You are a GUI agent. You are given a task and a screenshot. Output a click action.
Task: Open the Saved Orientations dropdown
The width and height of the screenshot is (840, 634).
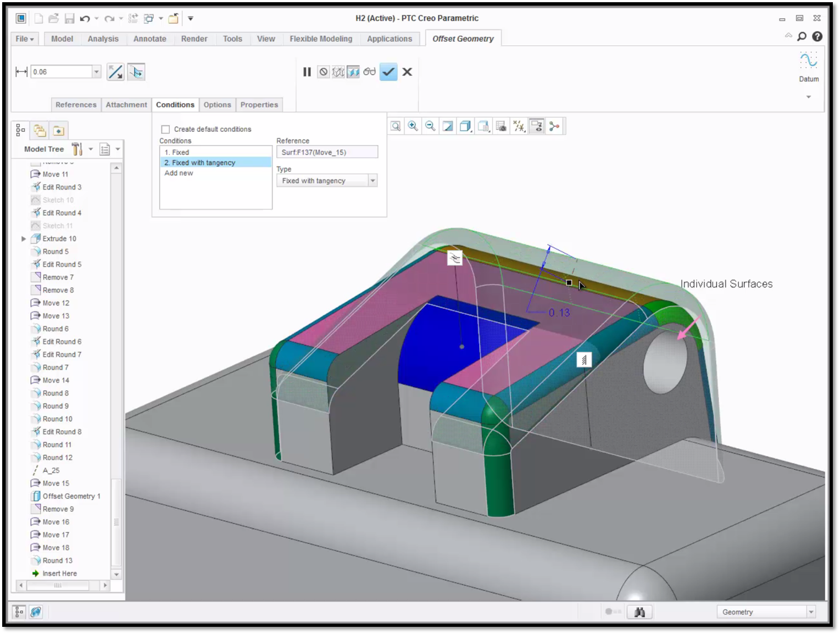[x=483, y=126]
